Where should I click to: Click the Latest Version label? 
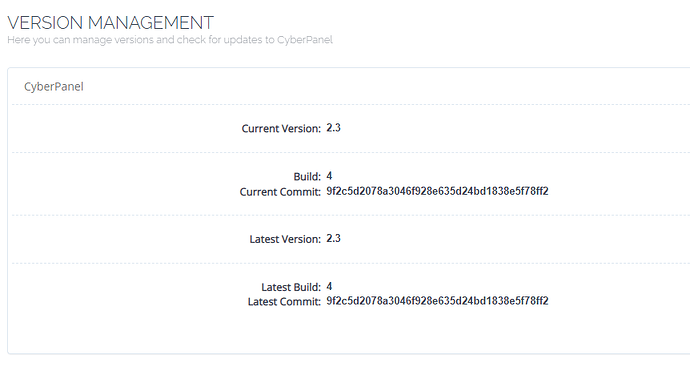285,239
